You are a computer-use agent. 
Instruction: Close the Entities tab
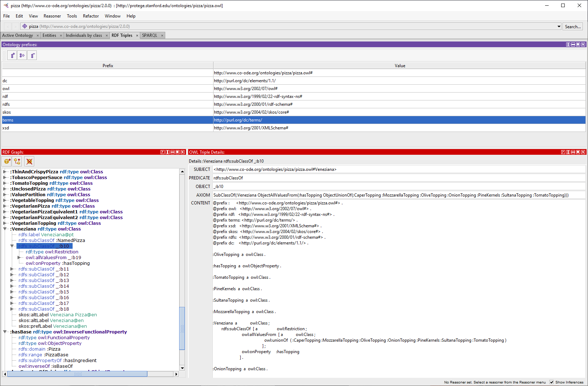click(61, 35)
